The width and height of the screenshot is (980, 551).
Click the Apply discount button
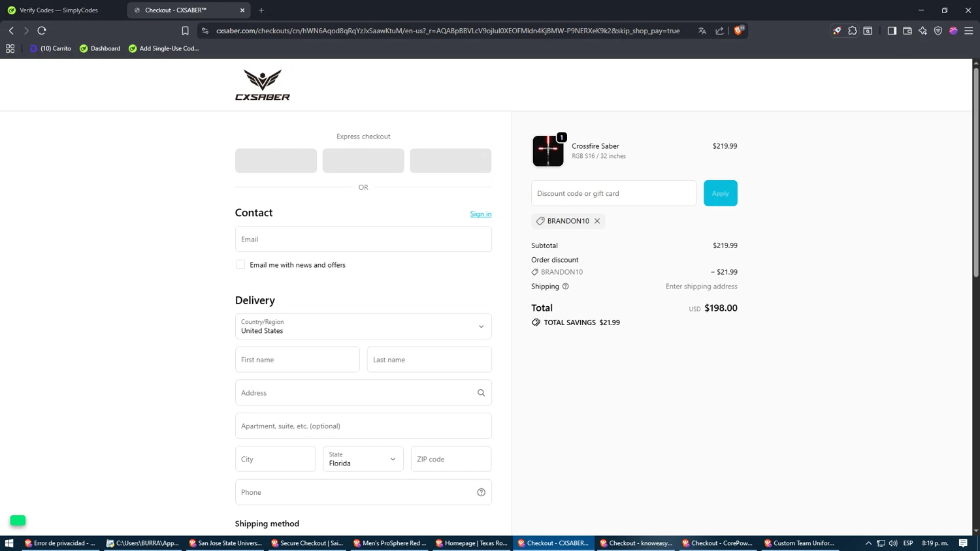pos(721,193)
